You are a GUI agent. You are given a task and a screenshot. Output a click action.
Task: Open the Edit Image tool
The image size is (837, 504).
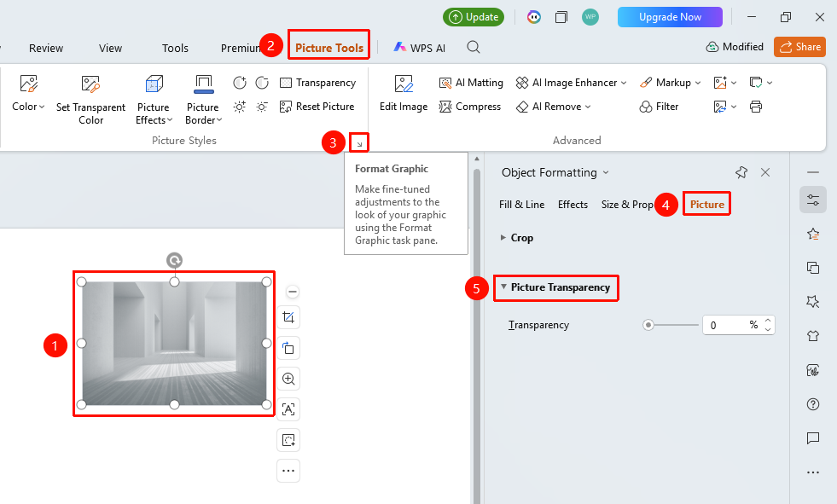[x=404, y=93]
